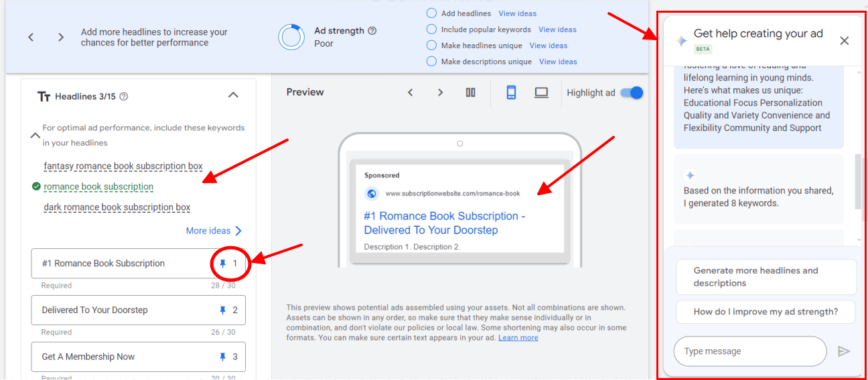Image resolution: width=868 pixels, height=380 pixels.
Task: Switch preview to side-by-side column view
Action: (471, 92)
